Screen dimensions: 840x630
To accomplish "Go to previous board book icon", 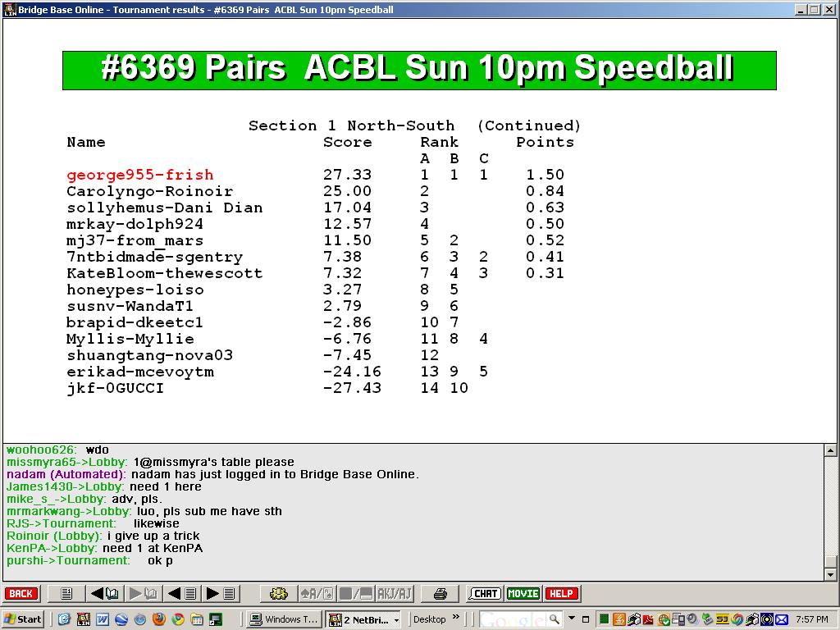I will pyautogui.click(x=105, y=594).
